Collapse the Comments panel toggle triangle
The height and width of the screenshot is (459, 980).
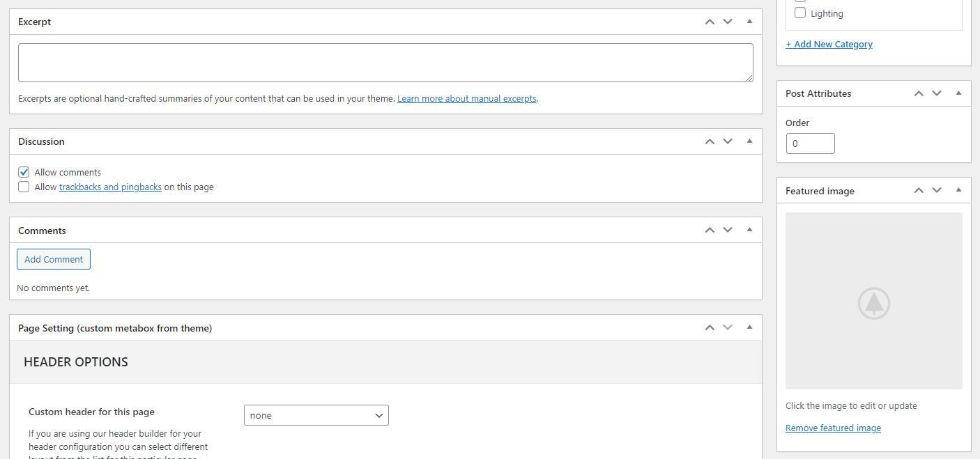[x=749, y=231]
